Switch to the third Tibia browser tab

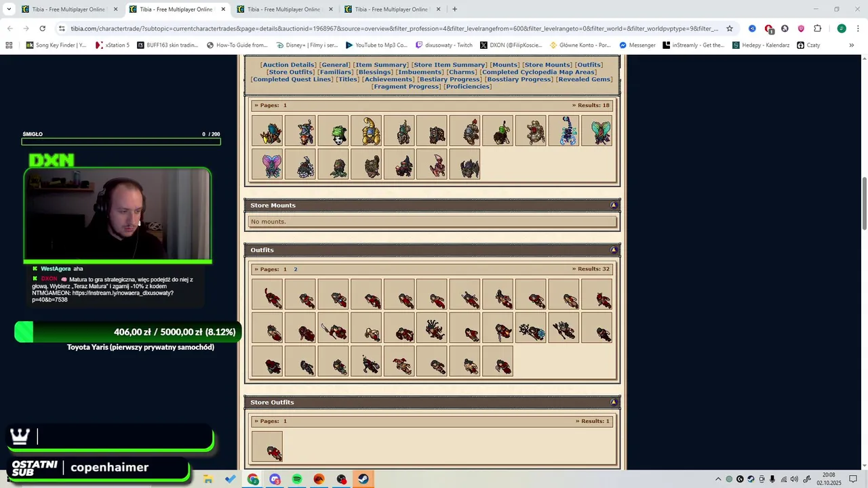pyautogui.click(x=283, y=9)
